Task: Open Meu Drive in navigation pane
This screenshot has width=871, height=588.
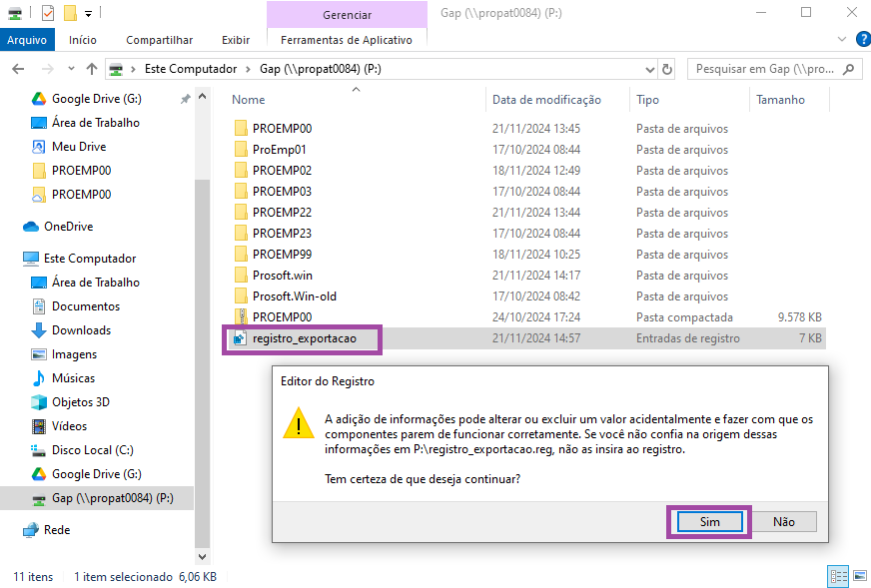Action: tap(79, 147)
